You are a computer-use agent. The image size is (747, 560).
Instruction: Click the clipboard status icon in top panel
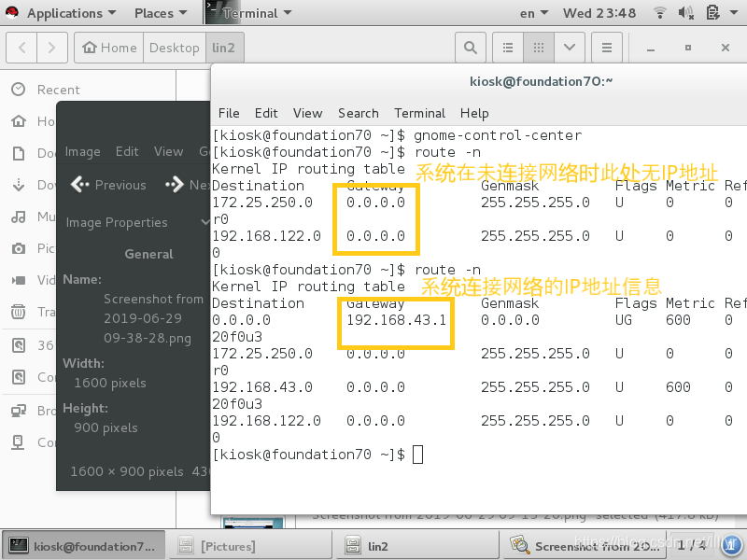(x=712, y=12)
